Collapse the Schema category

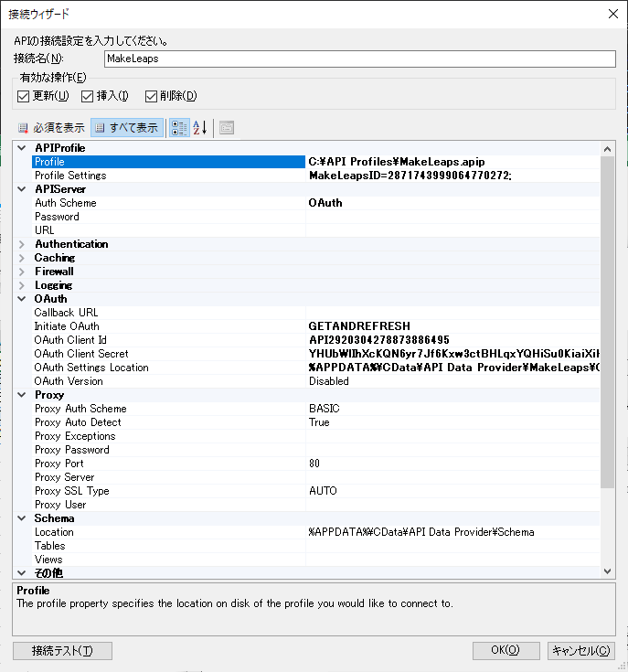click(x=22, y=518)
